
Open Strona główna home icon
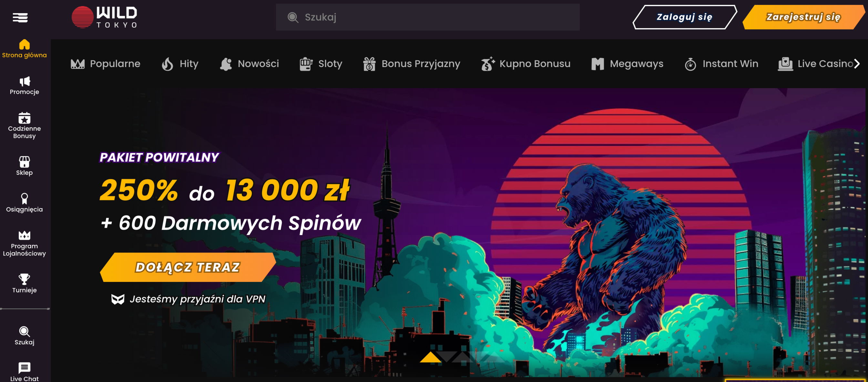coord(24,45)
